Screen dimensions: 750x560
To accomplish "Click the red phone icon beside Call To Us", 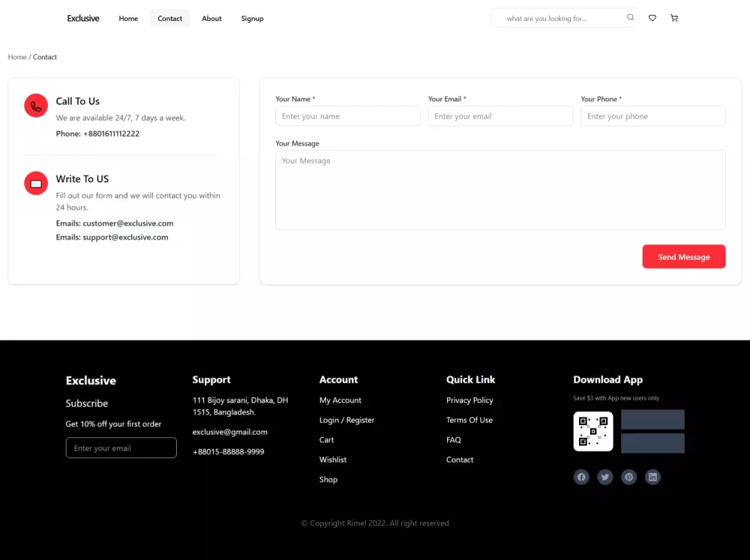I will [x=35, y=105].
